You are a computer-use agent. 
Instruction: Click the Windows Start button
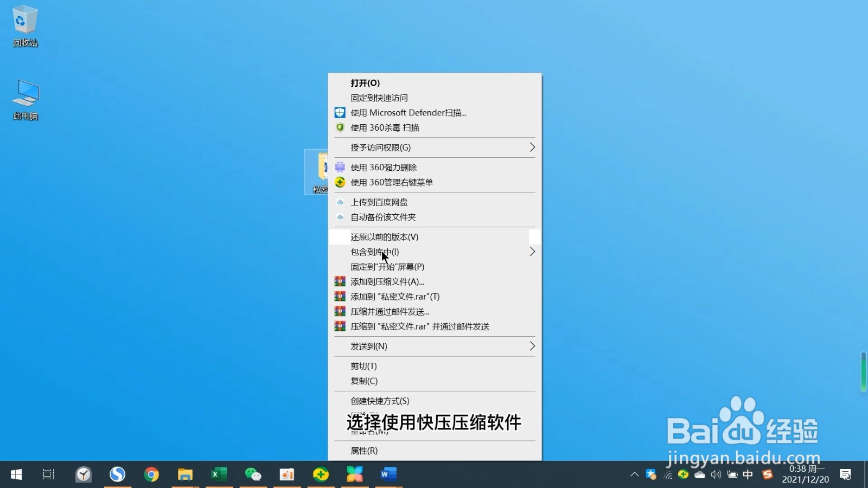15,474
